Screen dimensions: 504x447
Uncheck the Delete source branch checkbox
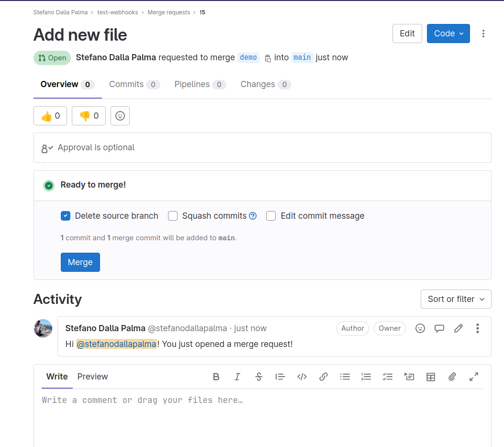tap(66, 216)
